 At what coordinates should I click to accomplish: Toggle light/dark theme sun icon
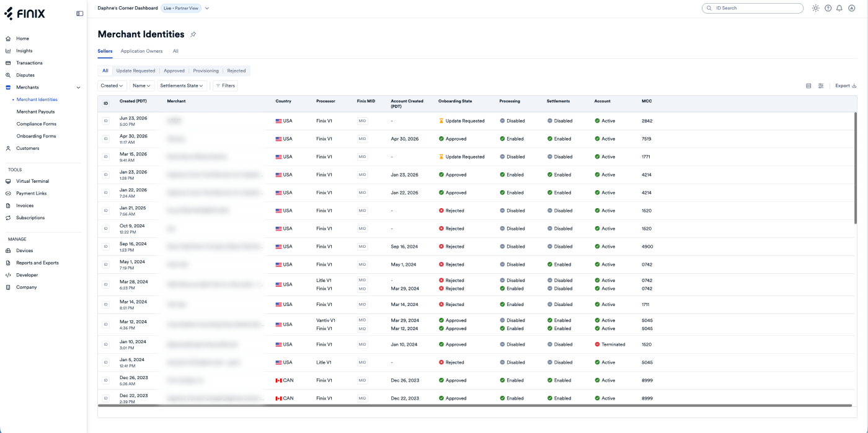(815, 8)
